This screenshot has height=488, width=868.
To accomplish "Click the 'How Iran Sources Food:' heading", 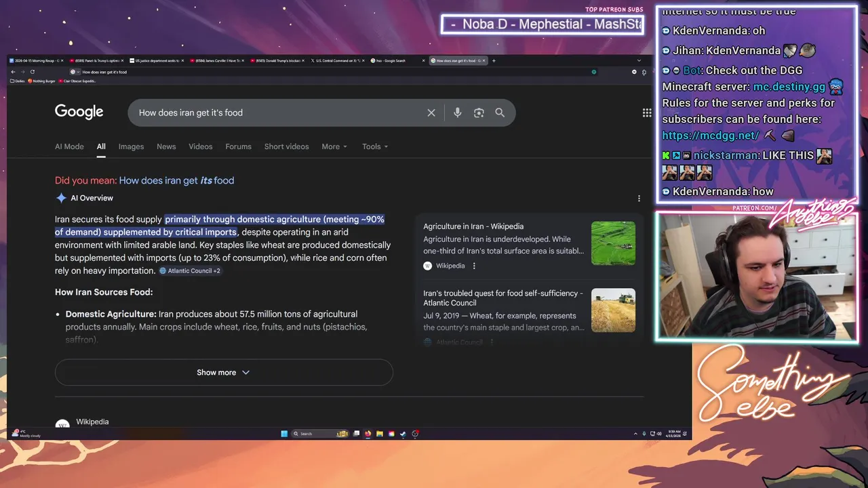I will [x=104, y=292].
